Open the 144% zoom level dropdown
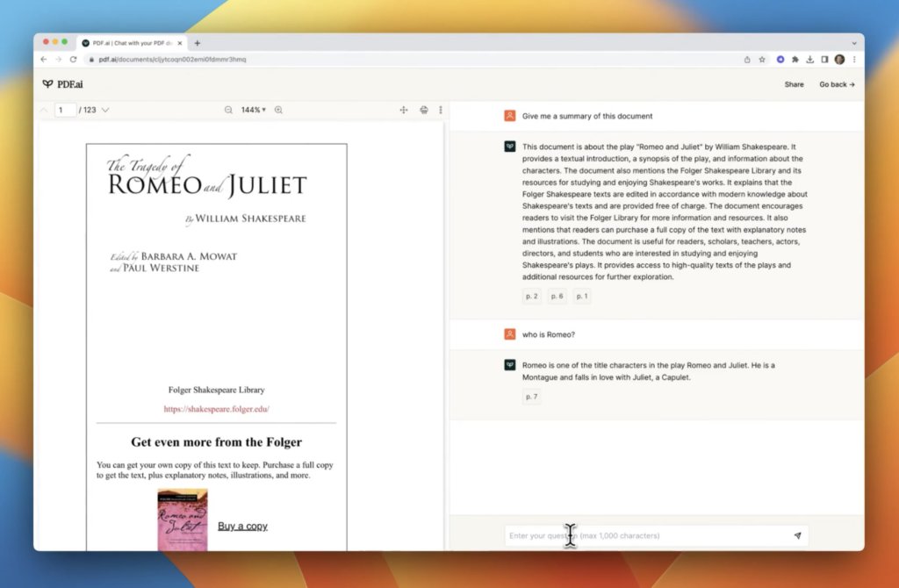The height and width of the screenshot is (588, 899). [x=254, y=110]
